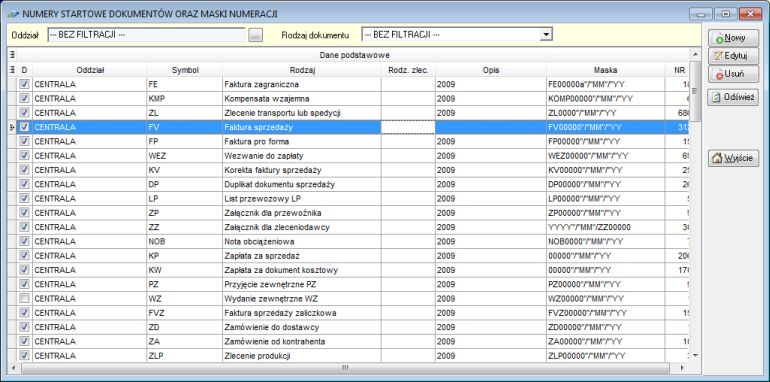Sort by the Rodzaj column header
Screen dimensions: 770x382
pos(302,70)
